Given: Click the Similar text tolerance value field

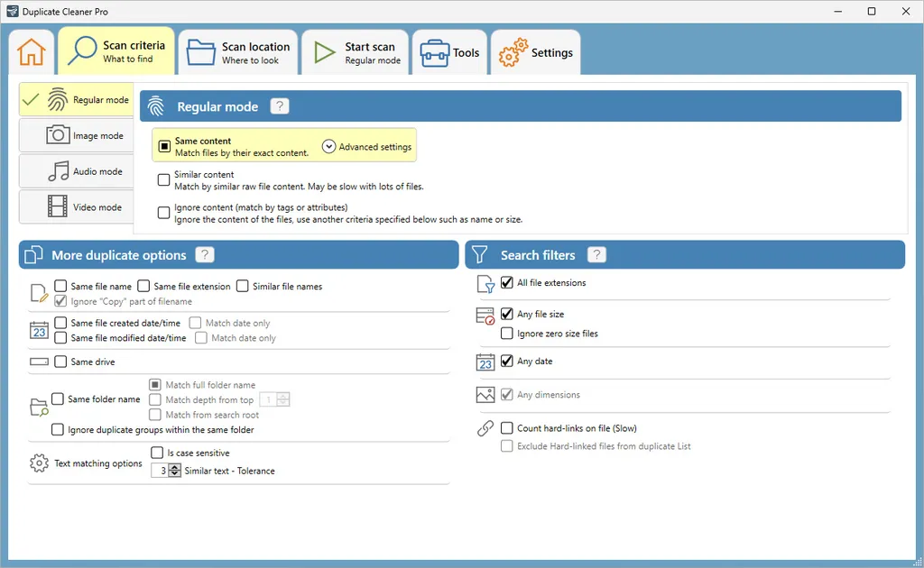Looking at the screenshot, I should 161,471.
